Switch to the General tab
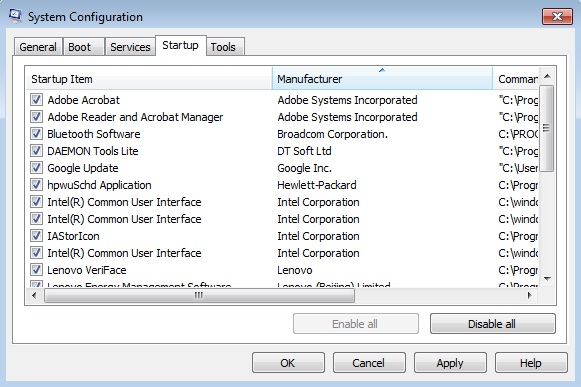This screenshot has height=387, width=581. 38,47
